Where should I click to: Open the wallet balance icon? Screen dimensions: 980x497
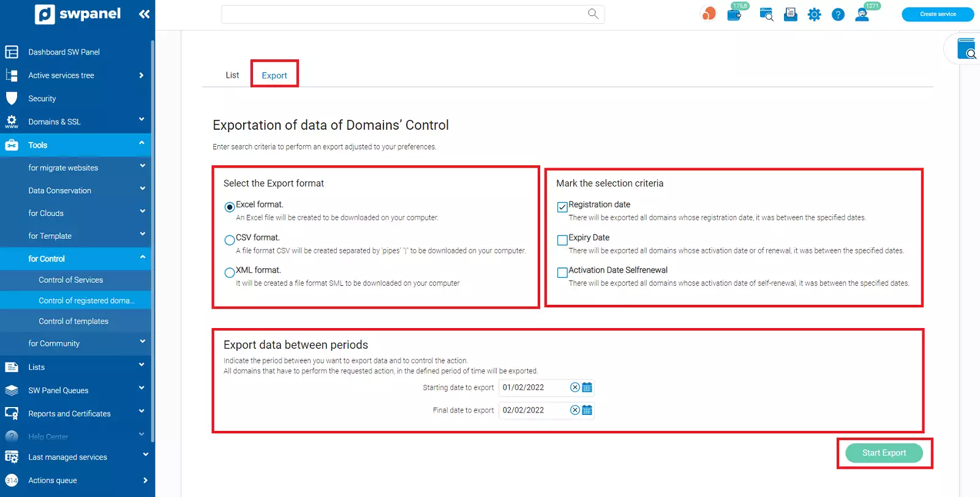734,15
